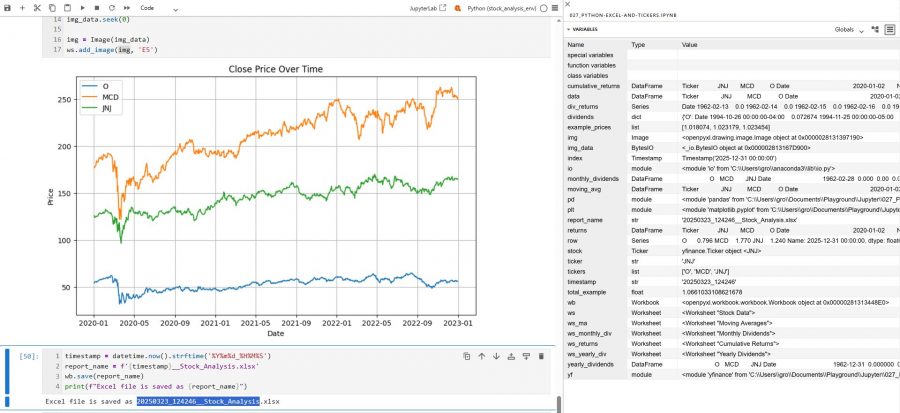Paste cell using the clipboard icon
Screen dimensions: 900x413
tap(67, 8)
